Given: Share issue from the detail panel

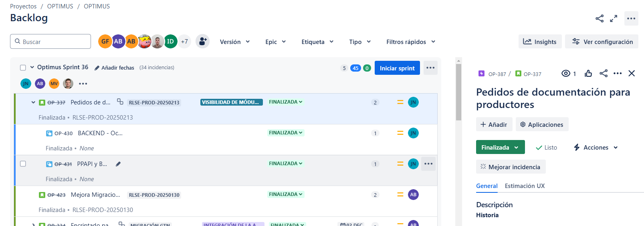Looking at the screenshot, I should (604, 73).
